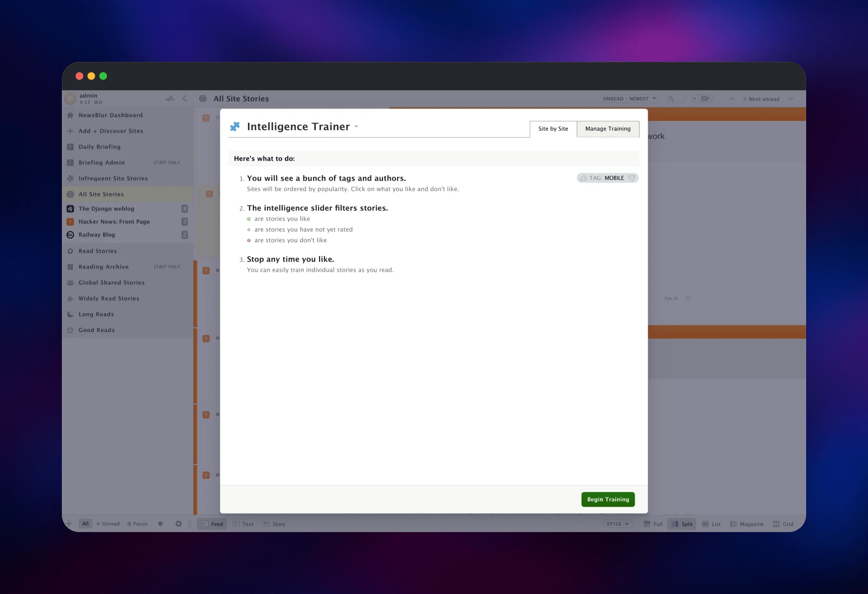Go to previous story with up chevron
Image resolution: width=868 pixels, height=594 pixels.
[731, 98]
